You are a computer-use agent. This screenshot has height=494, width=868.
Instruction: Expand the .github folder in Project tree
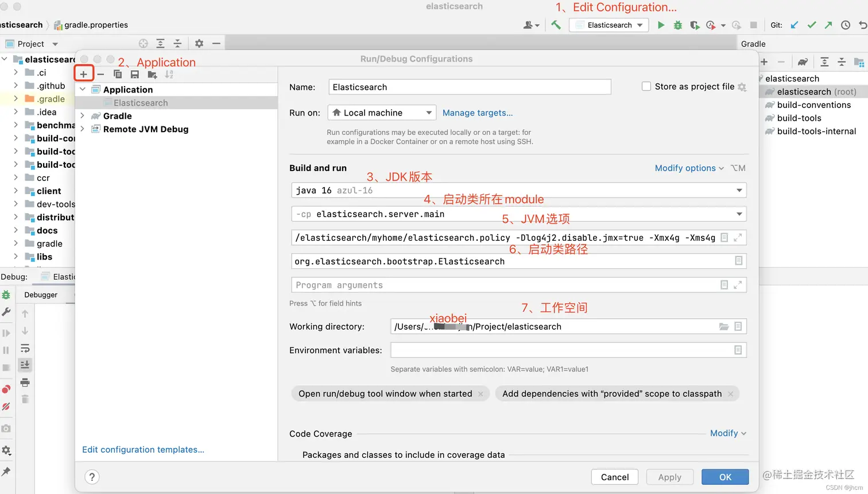[15, 86]
